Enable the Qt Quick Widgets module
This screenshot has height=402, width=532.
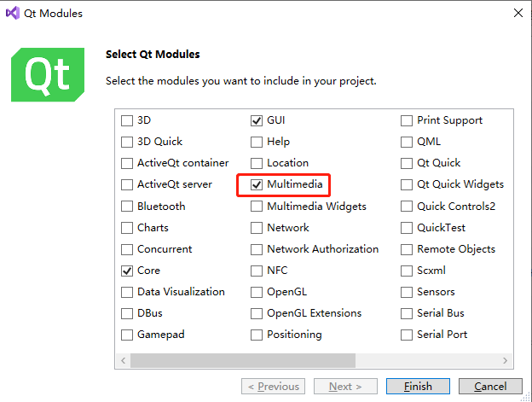(407, 184)
